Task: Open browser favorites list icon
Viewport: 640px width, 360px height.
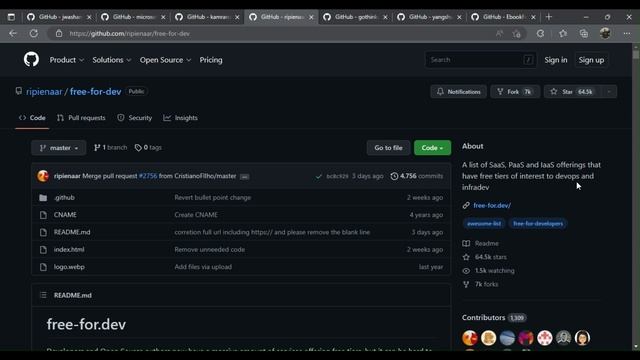Action: coord(563,33)
